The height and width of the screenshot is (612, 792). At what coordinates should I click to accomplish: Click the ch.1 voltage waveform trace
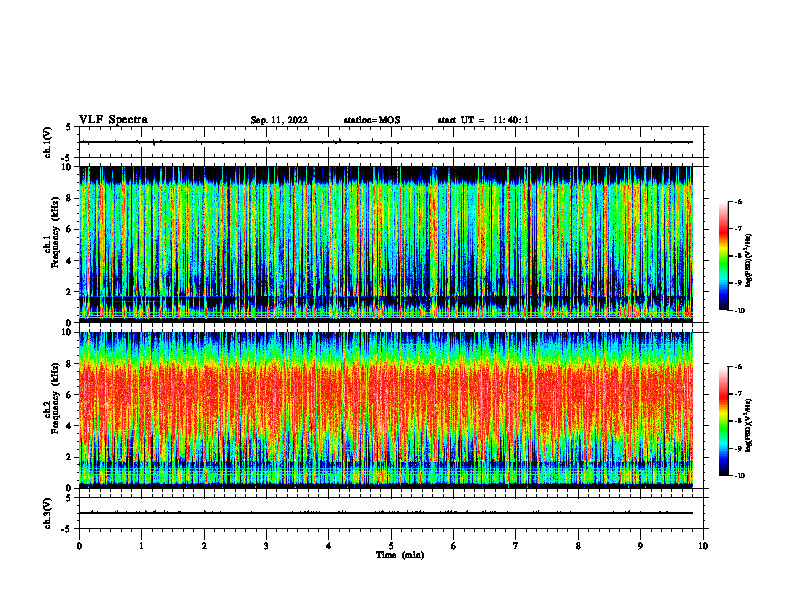pos(386,142)
